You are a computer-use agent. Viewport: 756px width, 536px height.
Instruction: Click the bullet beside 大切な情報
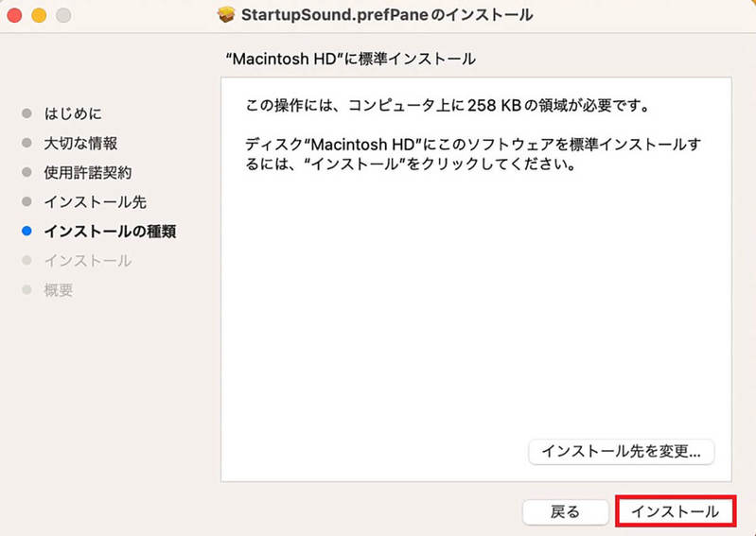click(x=27, y=143)
